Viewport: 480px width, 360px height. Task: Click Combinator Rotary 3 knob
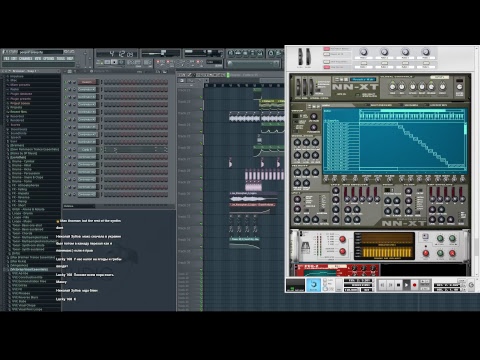[x=405, y=52]
